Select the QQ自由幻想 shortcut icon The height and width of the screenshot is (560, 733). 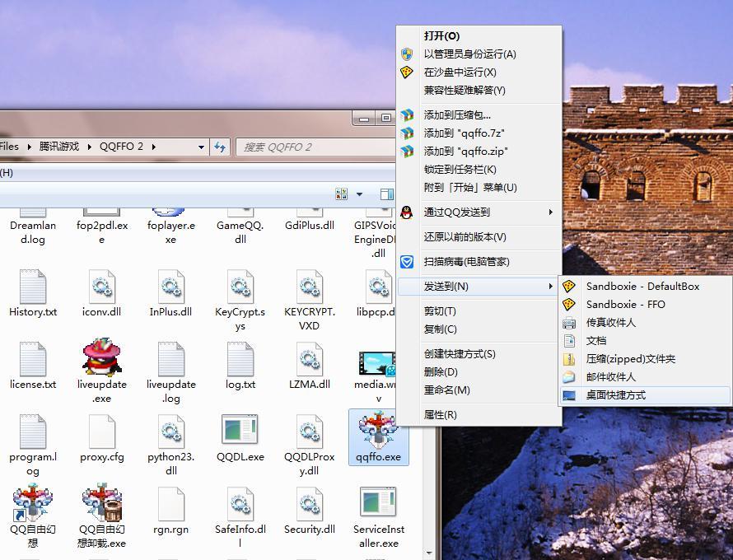coord(33,503)
